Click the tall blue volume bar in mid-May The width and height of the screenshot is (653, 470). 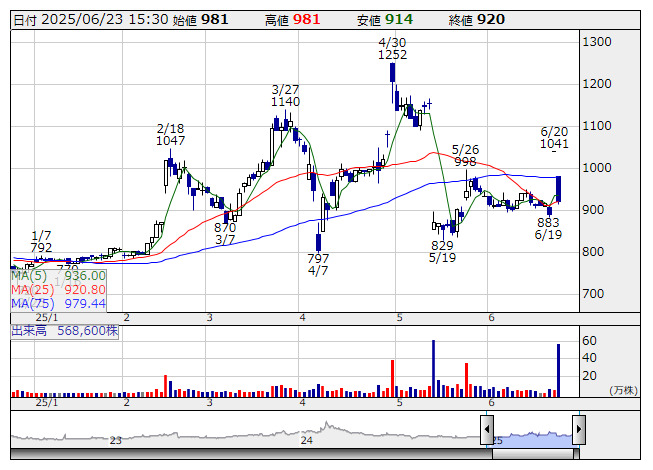434,368
